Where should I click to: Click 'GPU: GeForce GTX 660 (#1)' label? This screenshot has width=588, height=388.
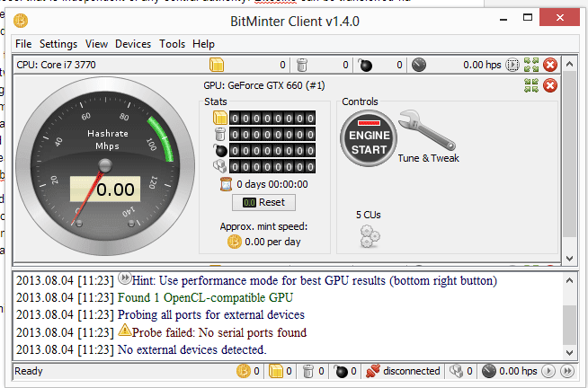coord(264,85)
